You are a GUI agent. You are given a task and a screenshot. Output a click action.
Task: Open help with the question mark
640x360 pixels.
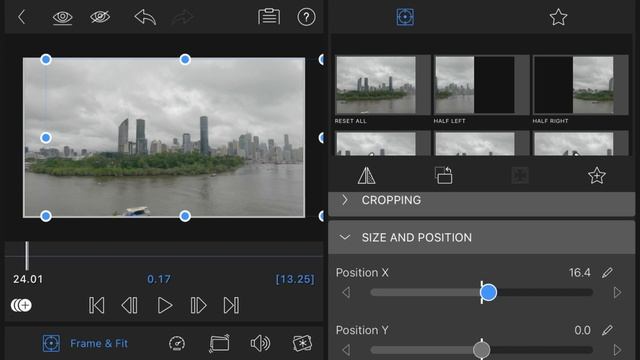pyautogui.click(x=306, y=17)
